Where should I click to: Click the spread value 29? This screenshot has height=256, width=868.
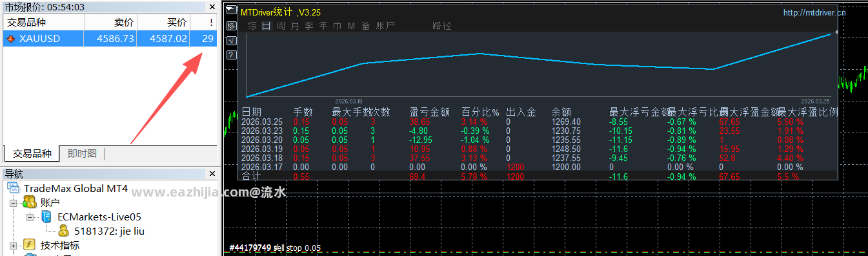pos(208,39)
